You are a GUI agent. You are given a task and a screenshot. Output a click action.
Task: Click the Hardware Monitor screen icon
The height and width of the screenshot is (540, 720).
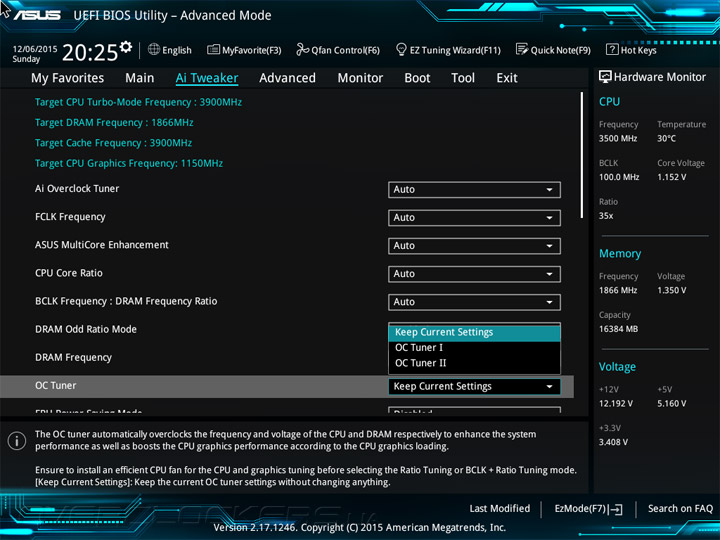[605, 77]
